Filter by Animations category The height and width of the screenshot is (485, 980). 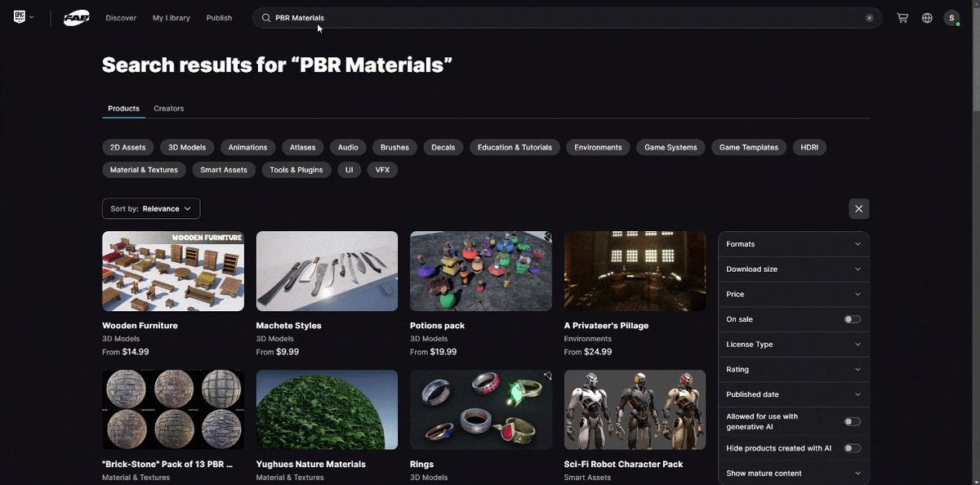(x=247, y=148)
